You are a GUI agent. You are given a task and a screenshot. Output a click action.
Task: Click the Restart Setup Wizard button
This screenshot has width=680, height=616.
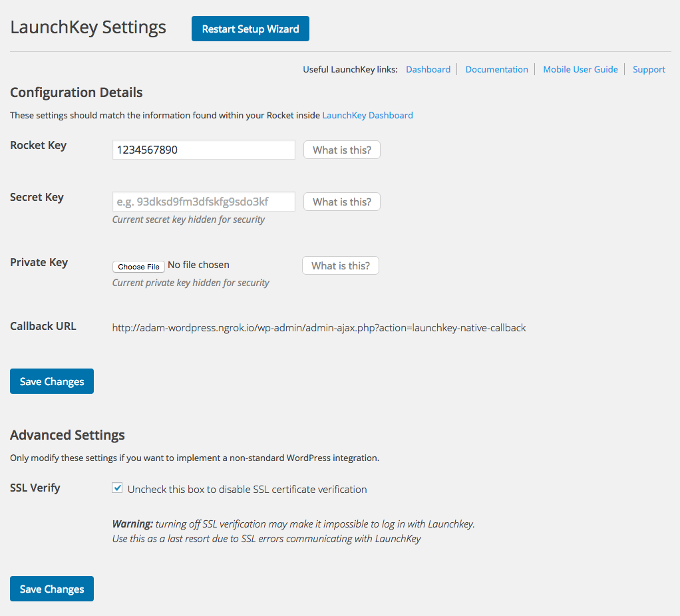[x=250, y=29]
